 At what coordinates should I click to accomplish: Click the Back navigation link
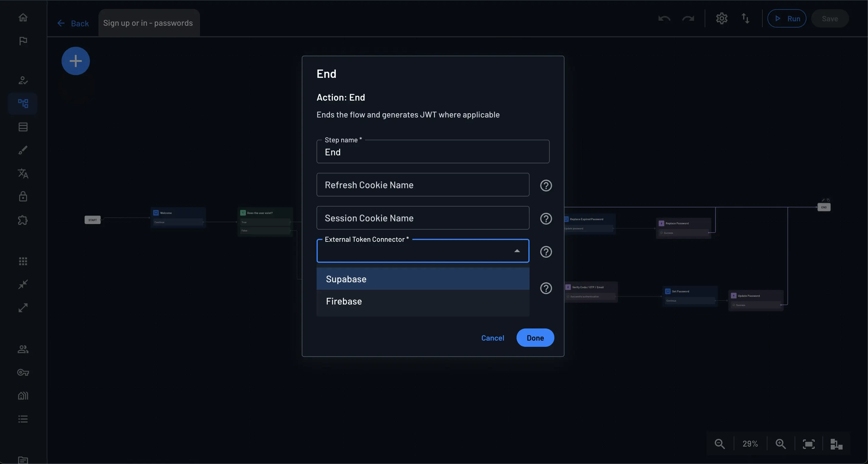72,23
